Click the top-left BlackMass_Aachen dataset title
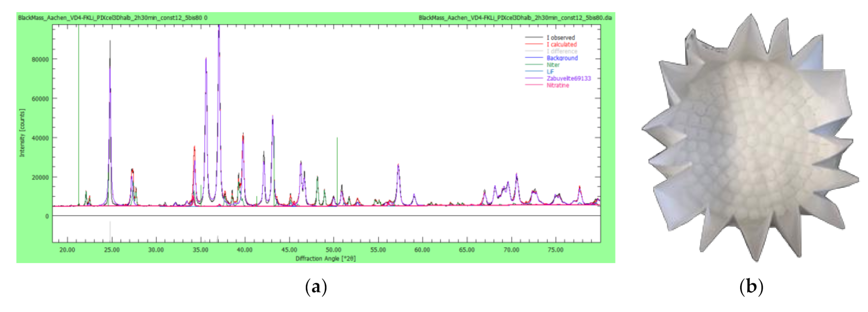The image size is (868, 312). (x=113, y=18)
